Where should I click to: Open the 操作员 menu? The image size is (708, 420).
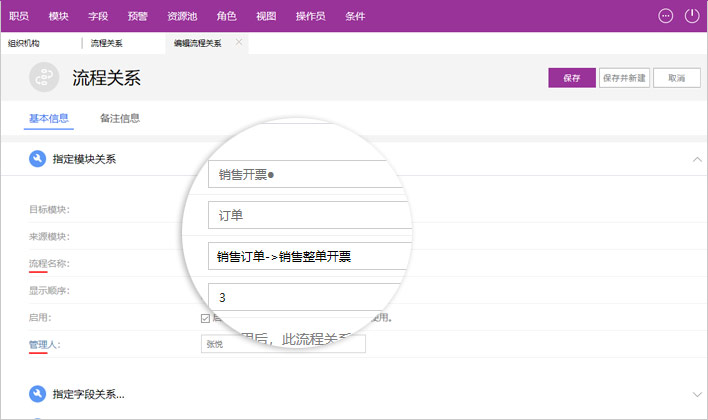[x=310, y=16]
